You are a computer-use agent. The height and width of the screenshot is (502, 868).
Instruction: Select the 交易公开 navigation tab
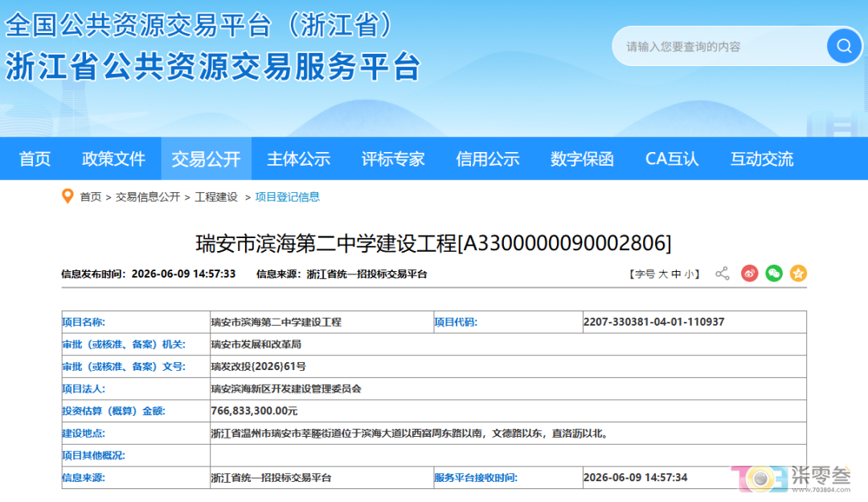[206, 159]
